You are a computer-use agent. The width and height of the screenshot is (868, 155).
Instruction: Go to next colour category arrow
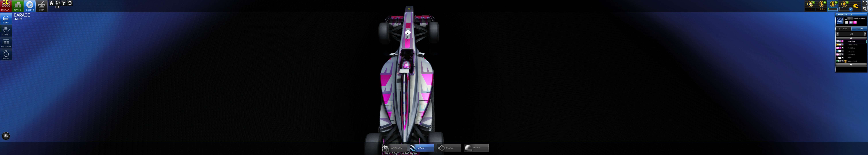pyautogui.click(x=865, y=34)
